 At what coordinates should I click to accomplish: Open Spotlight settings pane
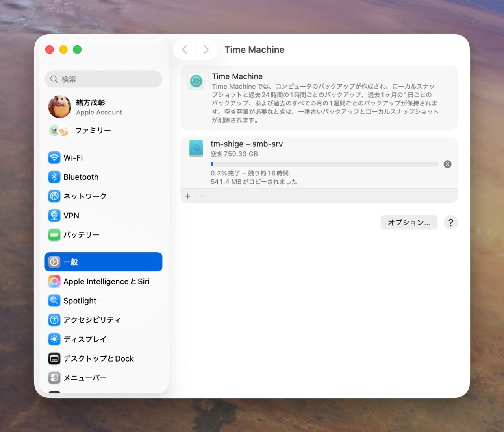coord(104,301)
